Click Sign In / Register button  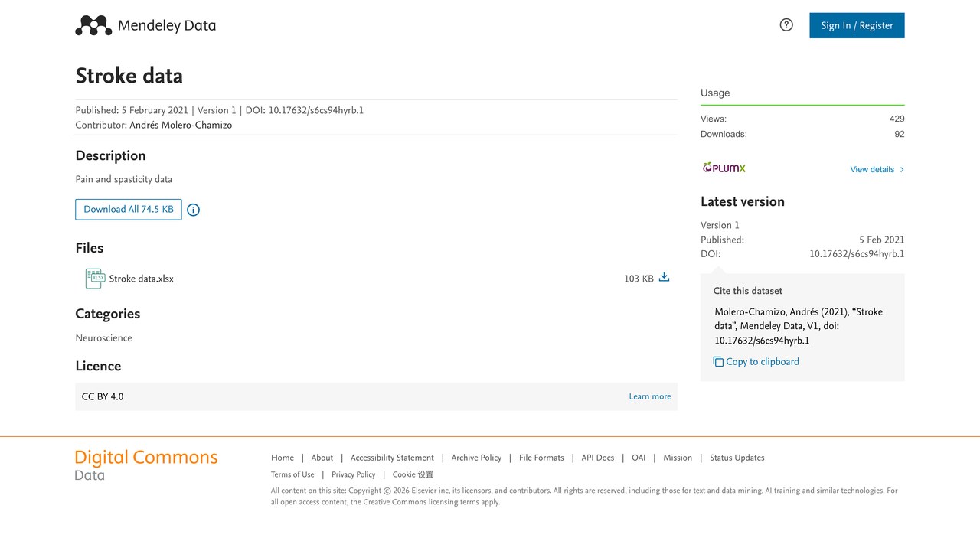(857, 25)
